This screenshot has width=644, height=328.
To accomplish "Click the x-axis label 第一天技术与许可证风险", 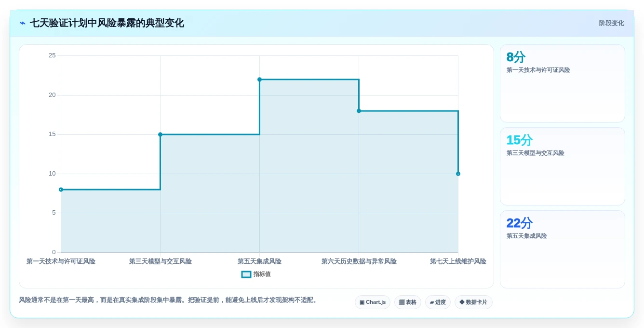I will pos(61,261).
